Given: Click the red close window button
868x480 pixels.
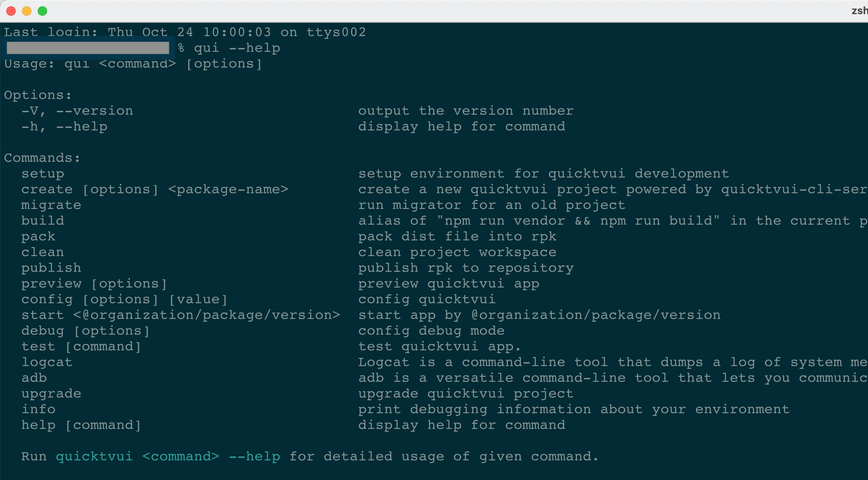Looking at the screenshot, I should (11, 11).
